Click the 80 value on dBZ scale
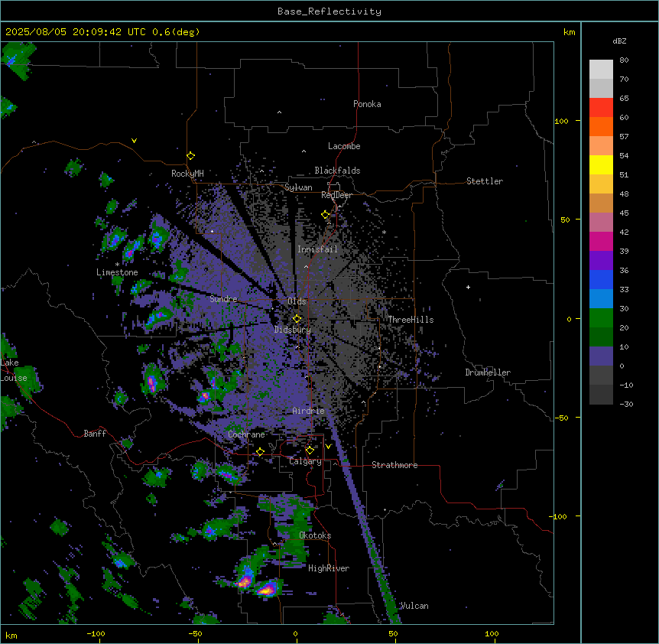The width and height of the screenshot is (659, 644). [x=624, y=60]
